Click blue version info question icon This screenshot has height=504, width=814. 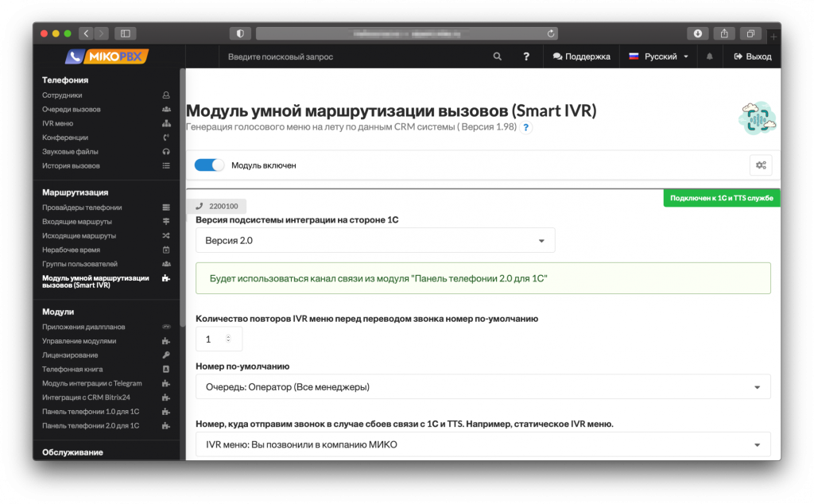coord(526,127)
